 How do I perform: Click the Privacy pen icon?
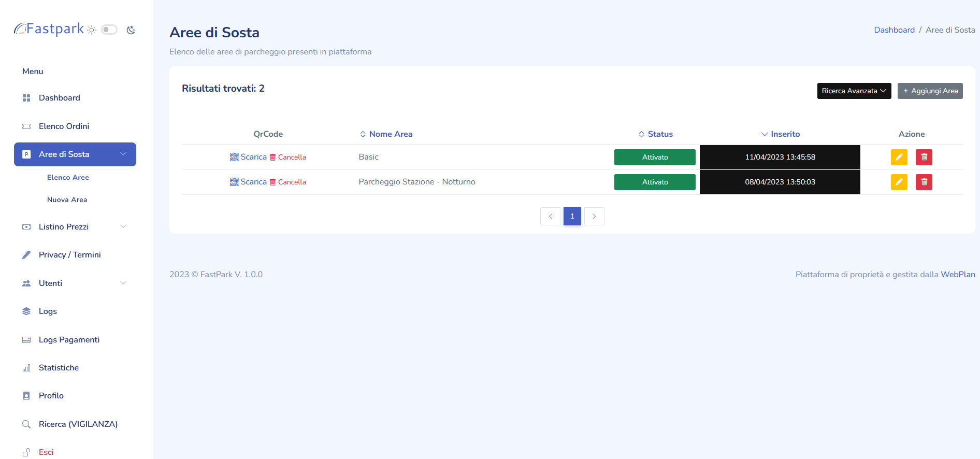point(26,255)
